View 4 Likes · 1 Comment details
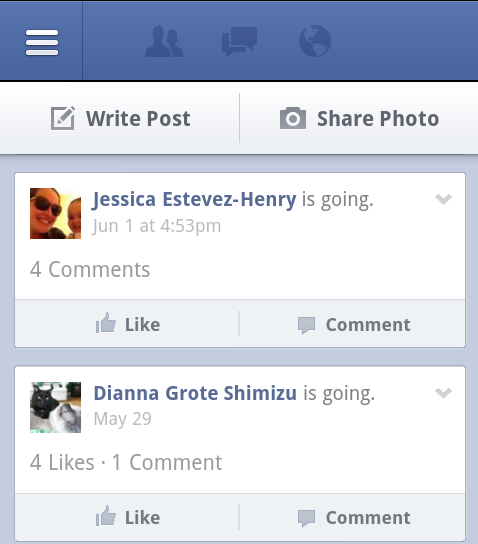The image size is (478, 544). click(126, 462)
